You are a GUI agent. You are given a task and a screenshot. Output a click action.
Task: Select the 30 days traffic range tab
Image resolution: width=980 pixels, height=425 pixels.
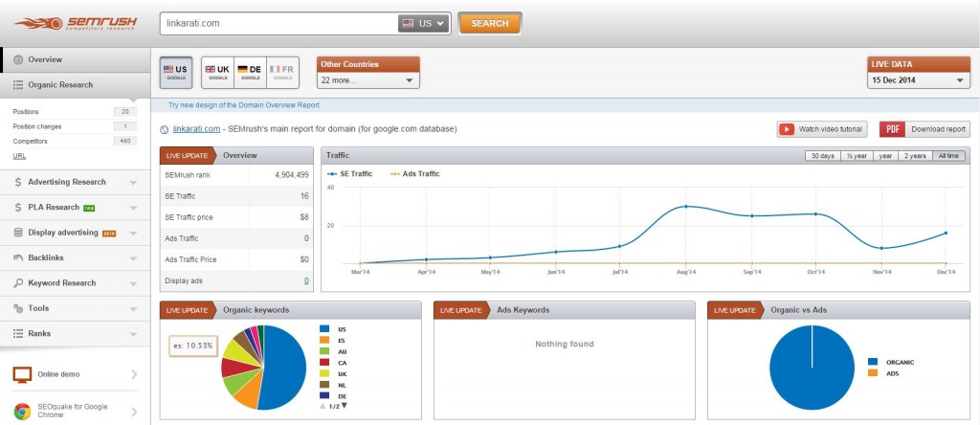pyautogui.click(x=821, y=155)
